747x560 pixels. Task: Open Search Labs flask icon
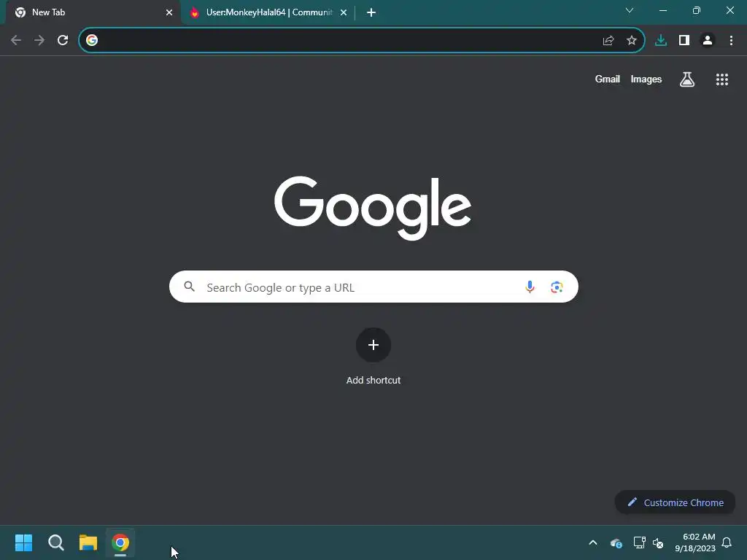687,79
